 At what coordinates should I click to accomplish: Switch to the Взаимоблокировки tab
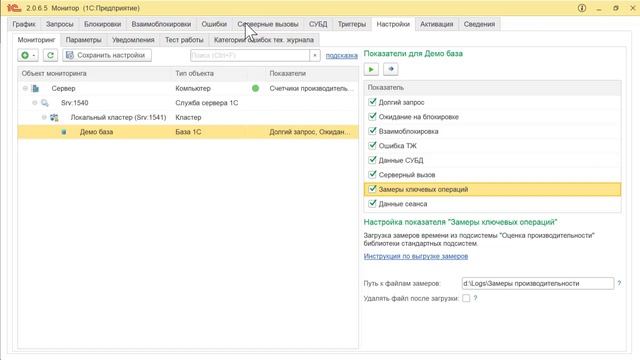(161, 24)
